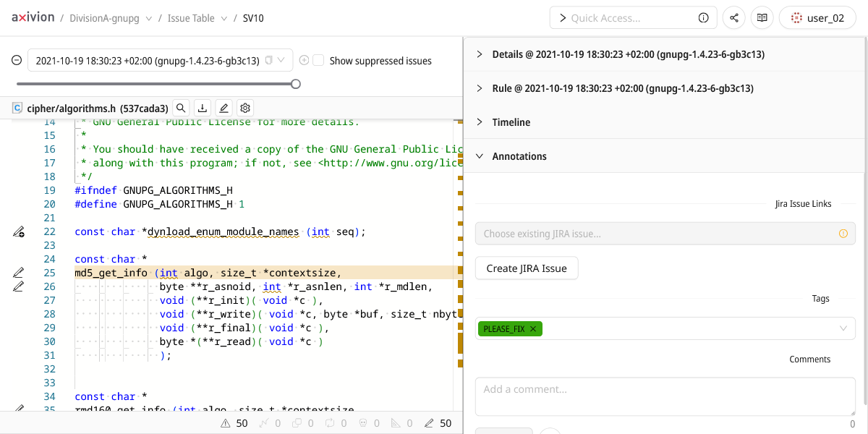868x434 pixels.
Task: Copy version string using copy icon
Action: 269,60
